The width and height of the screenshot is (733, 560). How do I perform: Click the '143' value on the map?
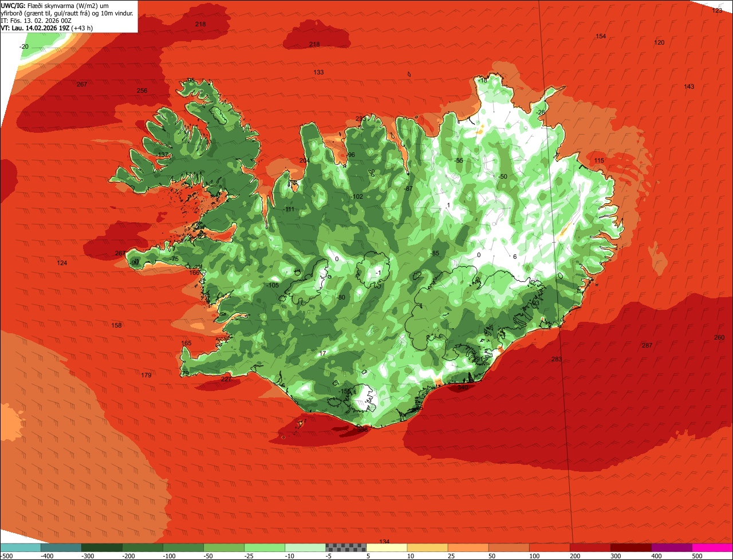689,86
